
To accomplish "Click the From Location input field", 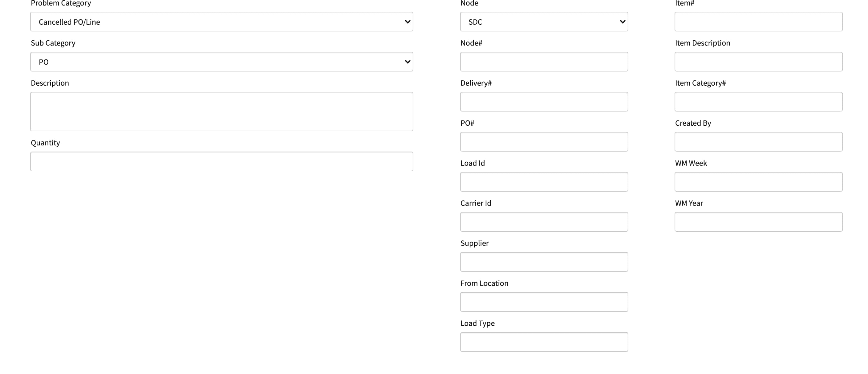I will click(x=544, y=302).
